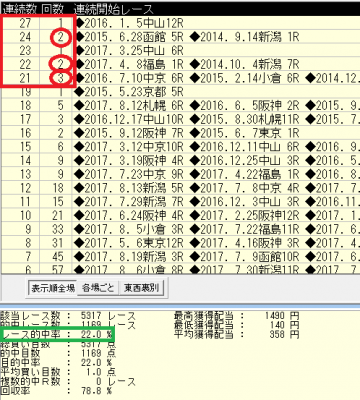360x400 pixels.
Task: Click the 回数 column header
Action: click(53, 9)
